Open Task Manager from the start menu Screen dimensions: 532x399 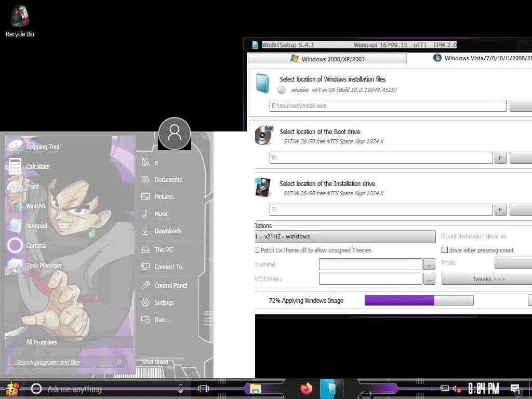pyautogui.click(x=35, y=265)
